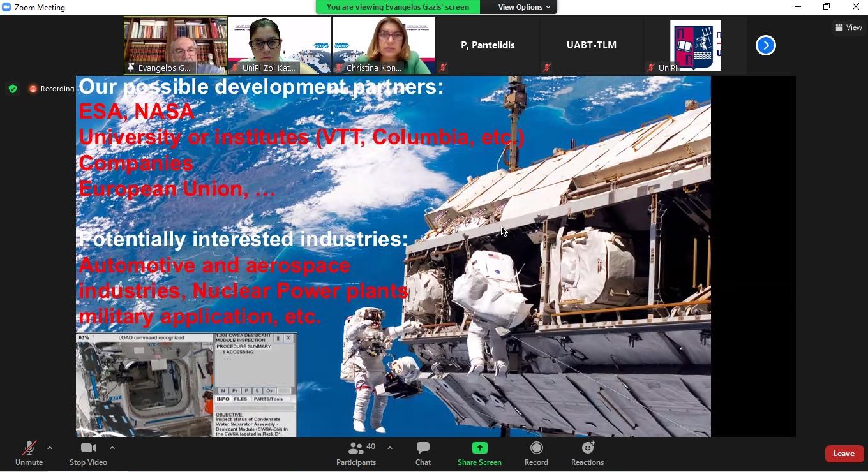The width and height of the screenshot is (868, 472).
Task: Expand participants options arrow
Action: (390, 448)
